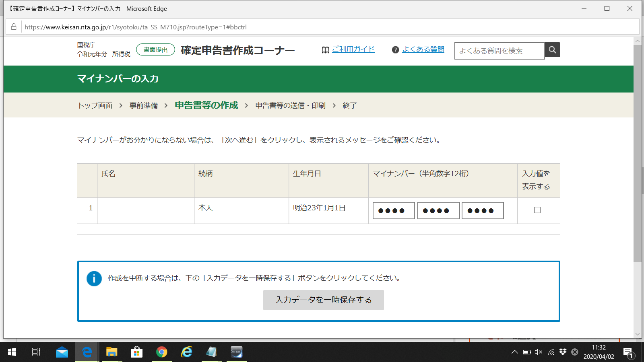Screen dimensions: 644x362
Task: Launch Google Chrome from the taskbar
Action: click(161, 352)
